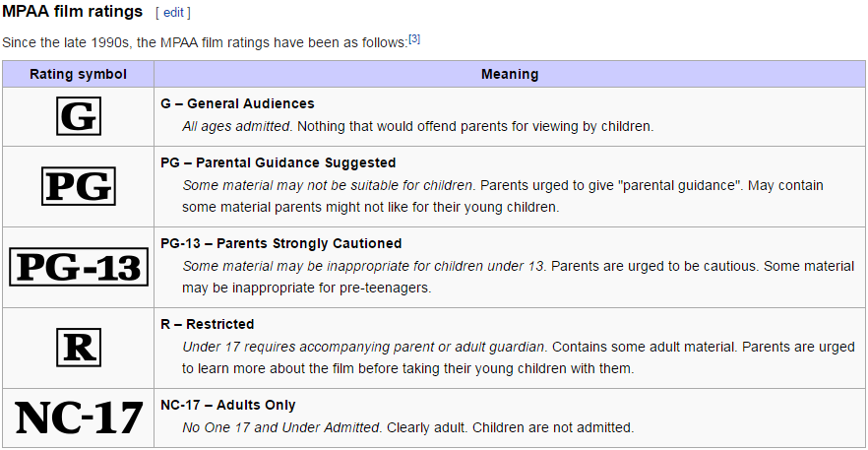Click the G rating symbol image
Screen dimensions: 868x450
coord(79,116)
